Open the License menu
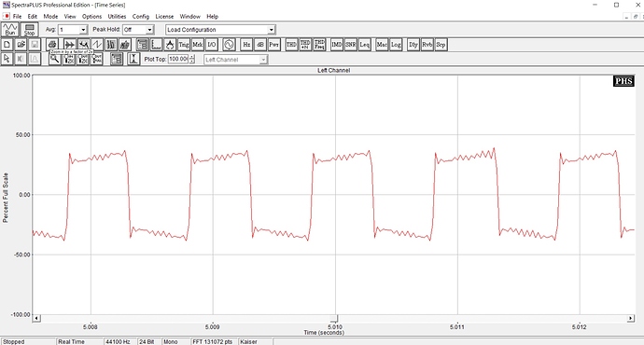The width and height of the screenshot is (644, 345). coord(164,17)
